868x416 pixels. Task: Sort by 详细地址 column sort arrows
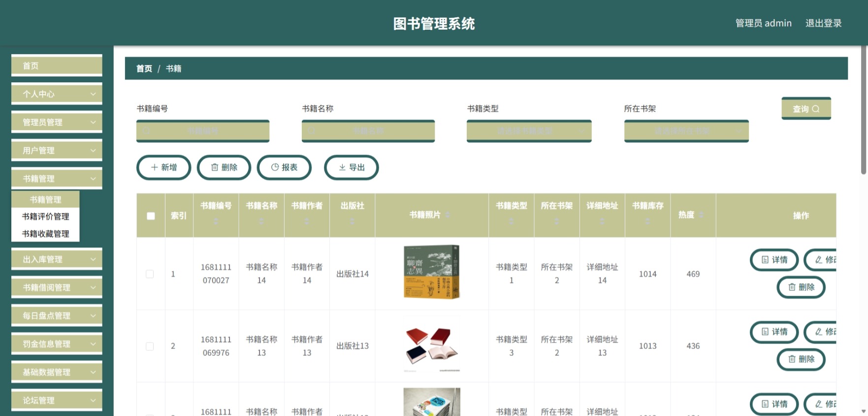[602, 222]
